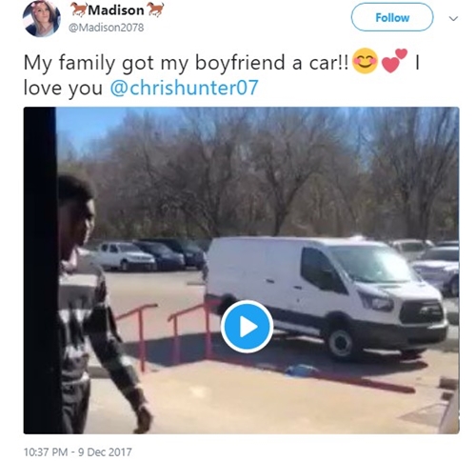Click the 9 Dec 2017 date

[105, 452]
